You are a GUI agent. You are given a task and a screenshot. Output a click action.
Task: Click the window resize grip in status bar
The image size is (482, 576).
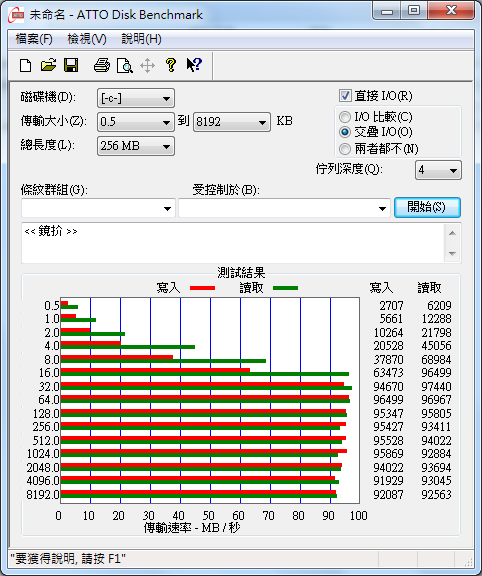[x=468, y=562]
